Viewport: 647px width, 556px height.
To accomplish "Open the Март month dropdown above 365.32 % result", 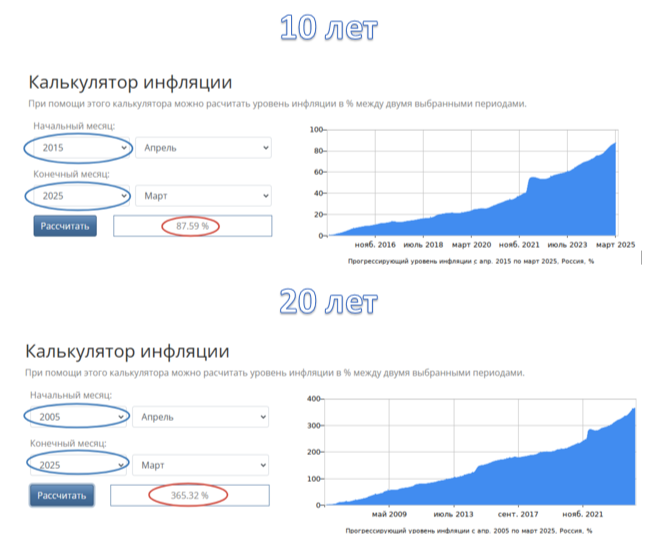I will click(x=201, y=465).
